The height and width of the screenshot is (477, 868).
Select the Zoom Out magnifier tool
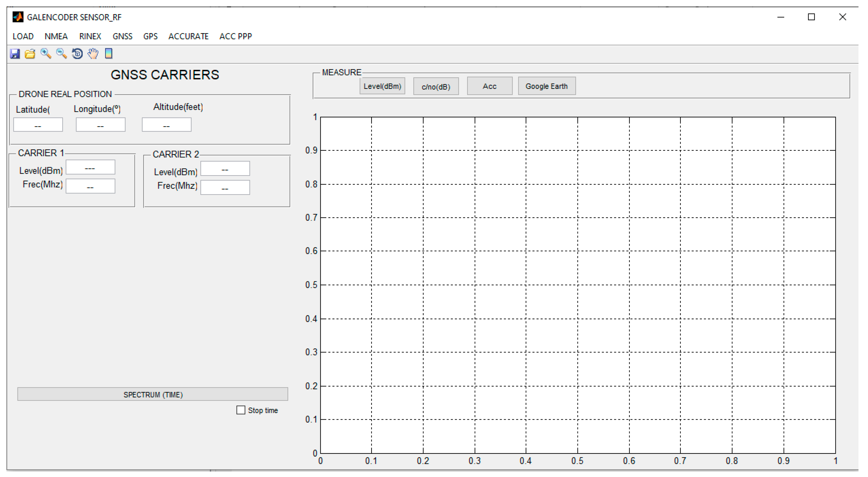click(61, 53)
